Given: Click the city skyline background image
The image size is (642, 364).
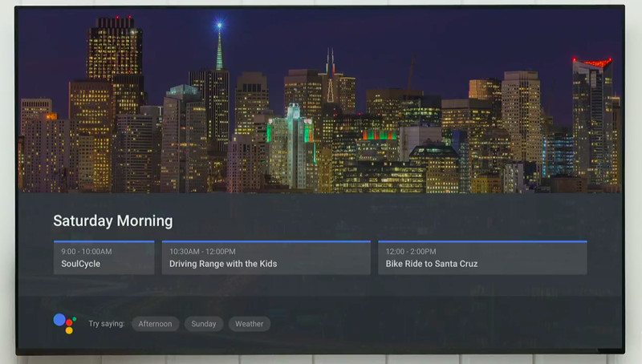Looking at the screenshot, I should (x=319, y=100).
